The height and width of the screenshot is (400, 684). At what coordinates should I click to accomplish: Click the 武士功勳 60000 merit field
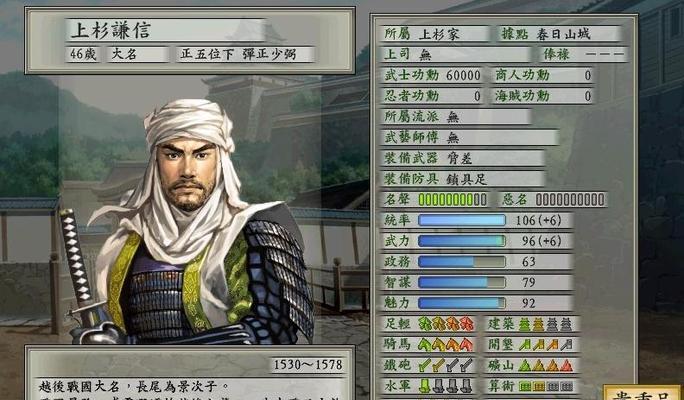tap(431, 75)
